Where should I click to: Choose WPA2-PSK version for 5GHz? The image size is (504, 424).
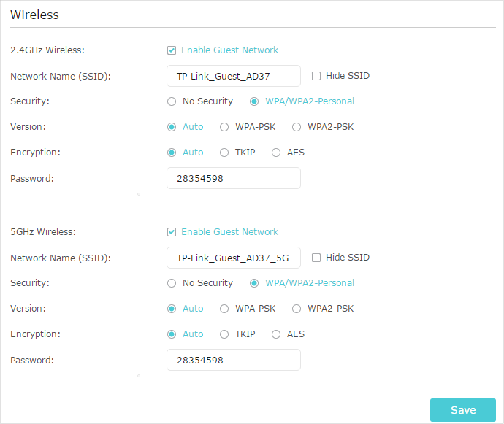(x=297, y=309)
